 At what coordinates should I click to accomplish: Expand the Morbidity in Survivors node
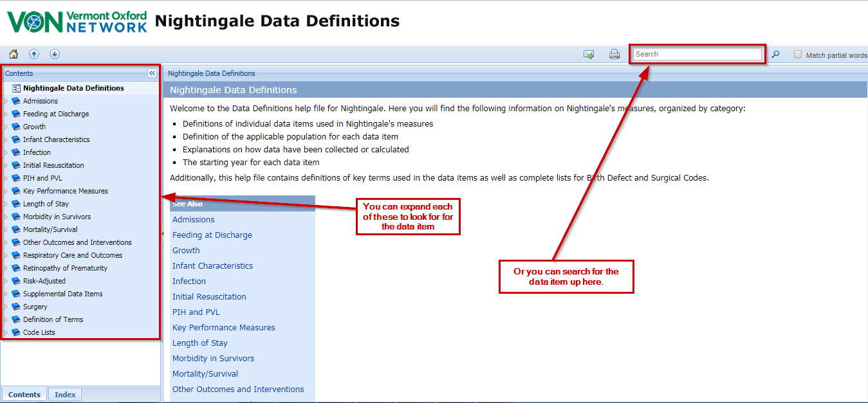click(x=6, y=217)
